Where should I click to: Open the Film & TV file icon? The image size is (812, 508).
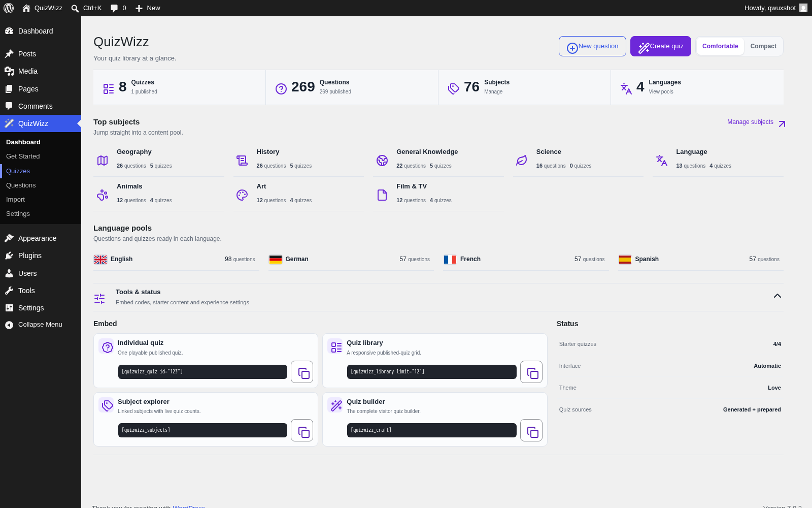pyautogui.click(x=382, y=195)
